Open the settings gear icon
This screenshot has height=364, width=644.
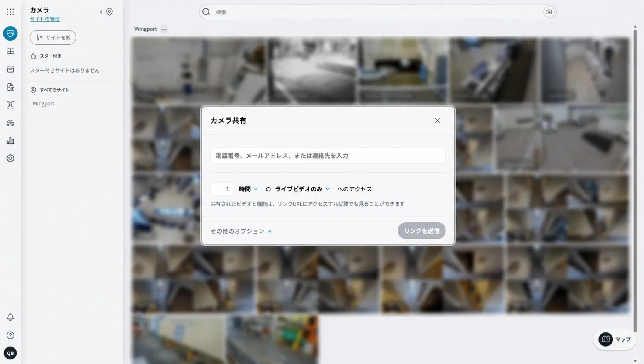tap(10, 158)
